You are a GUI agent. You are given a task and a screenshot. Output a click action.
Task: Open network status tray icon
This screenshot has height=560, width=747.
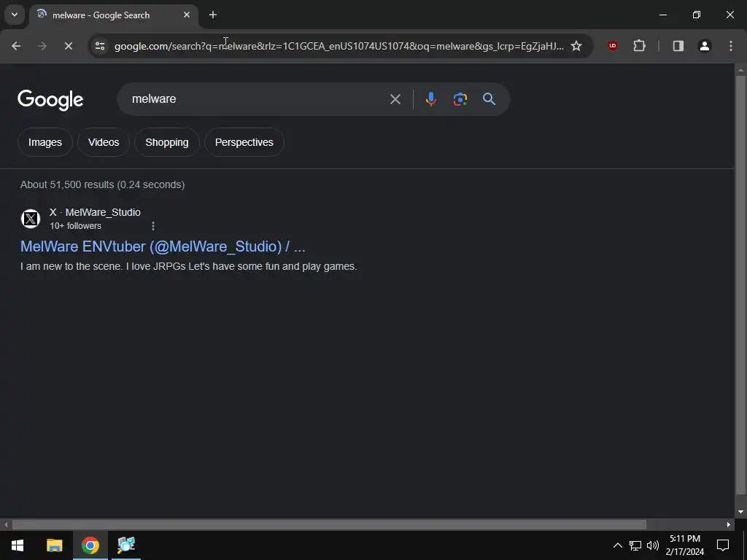(635, 545)
